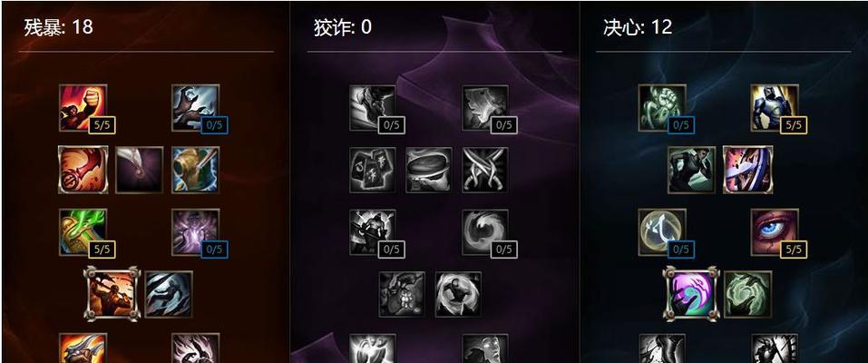Image resolution: width=868 pixels, height=363 pixels.
Task: Choose the crossed blades Assassin mastery in 狡诈
Action: pos(485,170)
